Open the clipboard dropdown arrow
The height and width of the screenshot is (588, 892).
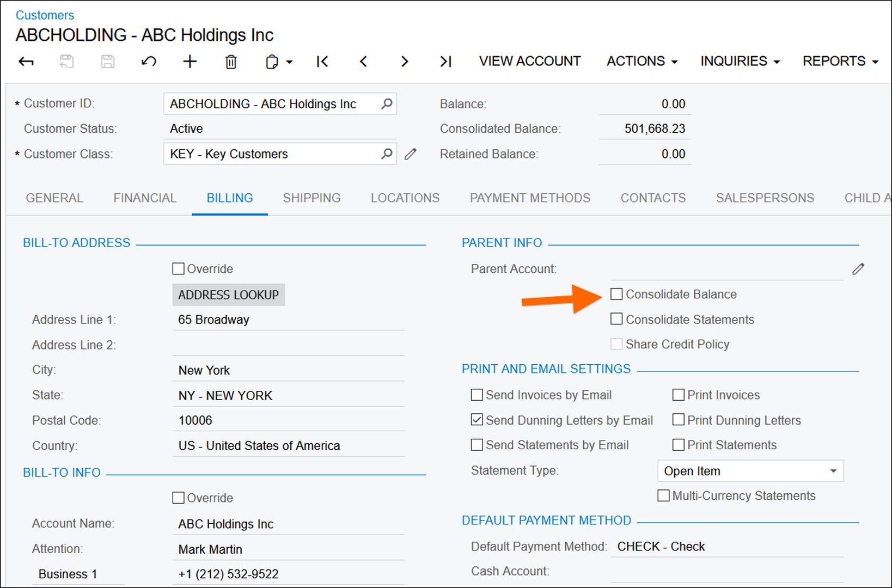[289, 62]
